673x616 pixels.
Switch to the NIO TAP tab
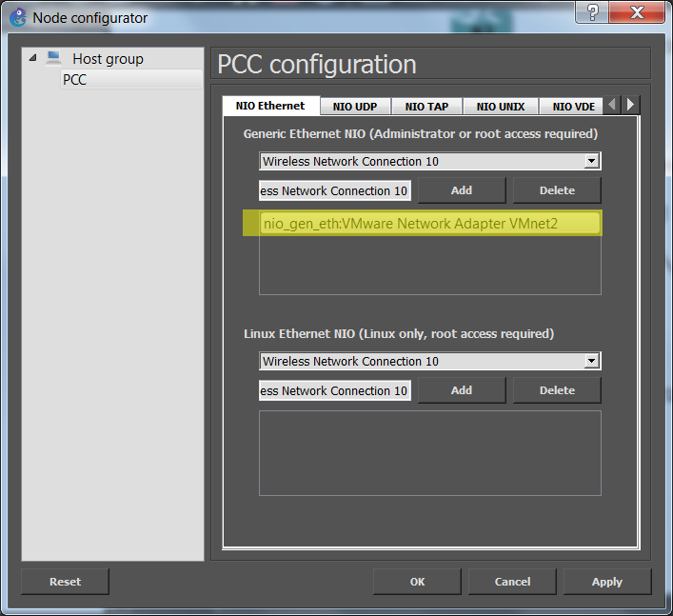[426, 107]
